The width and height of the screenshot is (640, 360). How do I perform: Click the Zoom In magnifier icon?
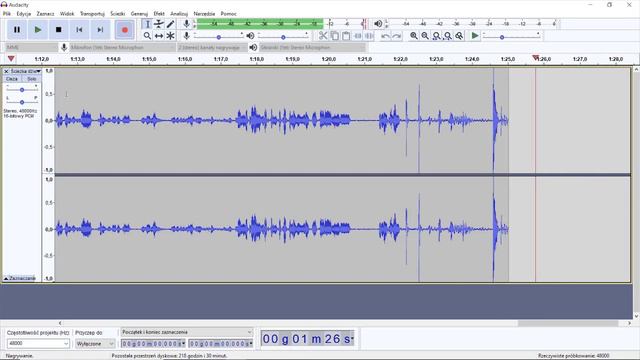413,36
